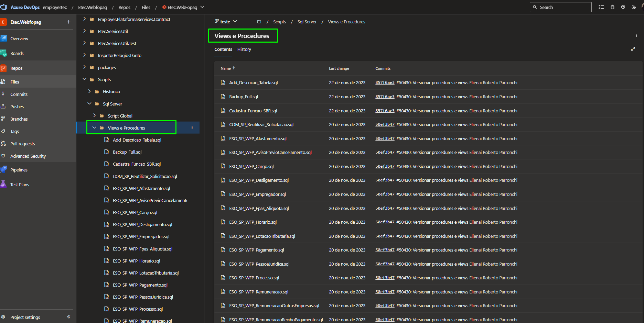
Task: Open ESO_SP_WFP_Cargo.sql in the file list
Action: [251, 167]
